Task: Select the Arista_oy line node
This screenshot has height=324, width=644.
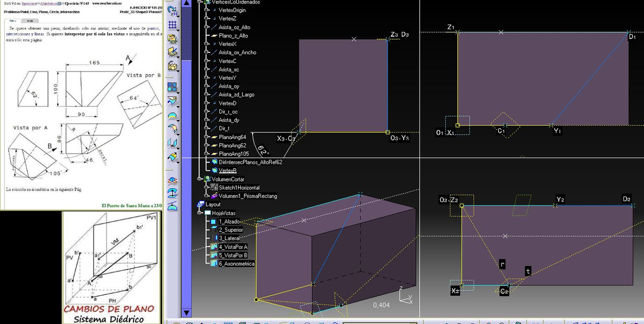Action: click(x=229, y=86)
